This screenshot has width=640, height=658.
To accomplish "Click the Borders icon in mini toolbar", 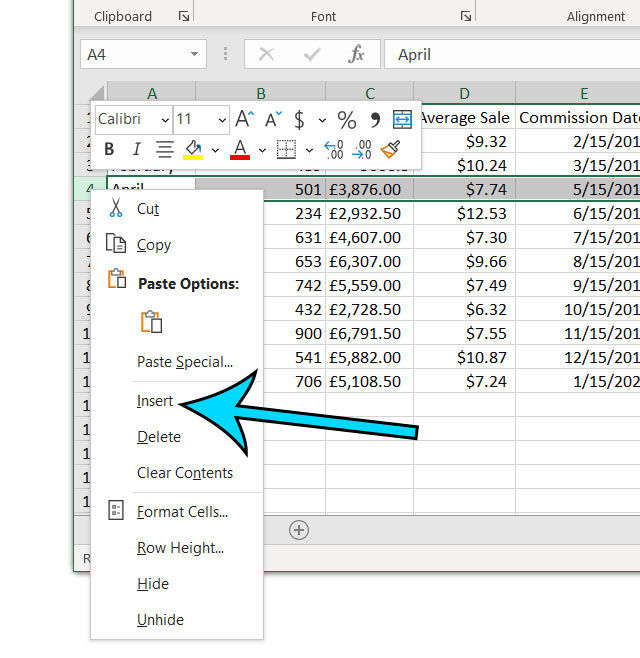I will [x=286, y=149].
